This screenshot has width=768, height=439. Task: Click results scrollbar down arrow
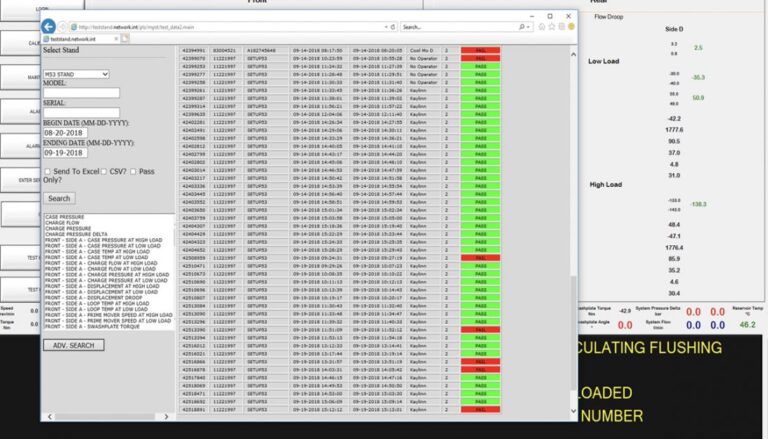pos(574,411)
